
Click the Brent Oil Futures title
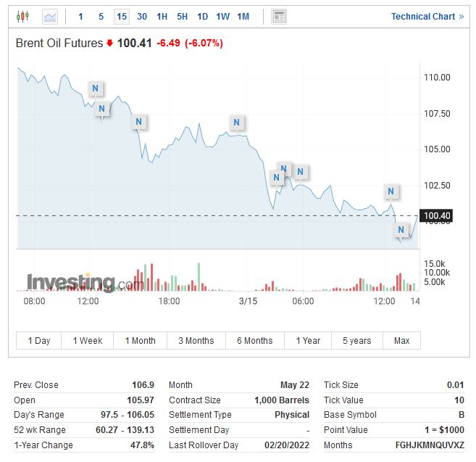click(x=59, y=44)
